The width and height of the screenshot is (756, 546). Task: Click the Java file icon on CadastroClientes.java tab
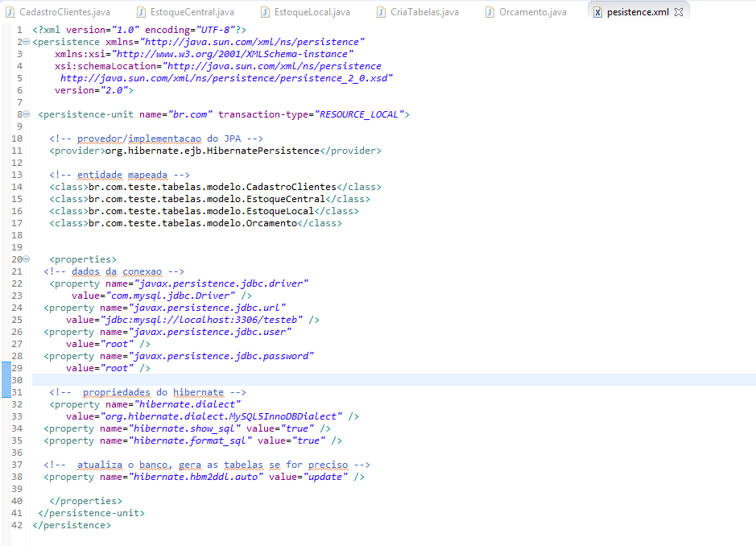pos(10,12)
